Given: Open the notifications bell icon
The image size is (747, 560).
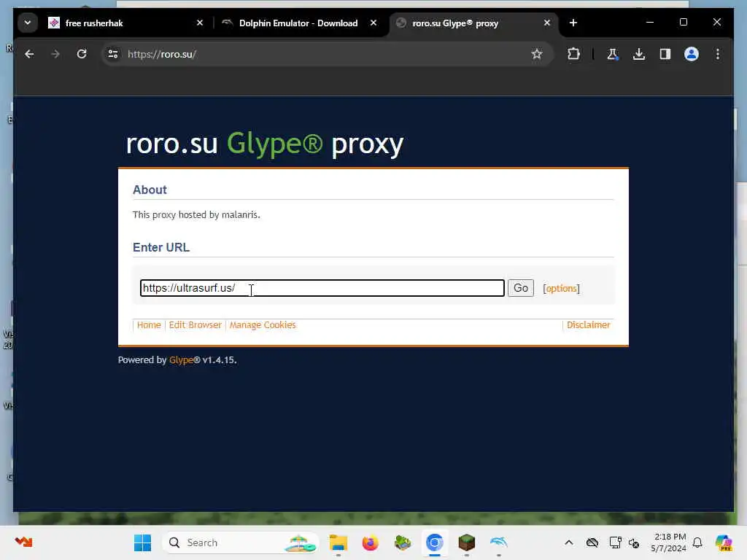Looking at the screenshot, I should (697, 542).
